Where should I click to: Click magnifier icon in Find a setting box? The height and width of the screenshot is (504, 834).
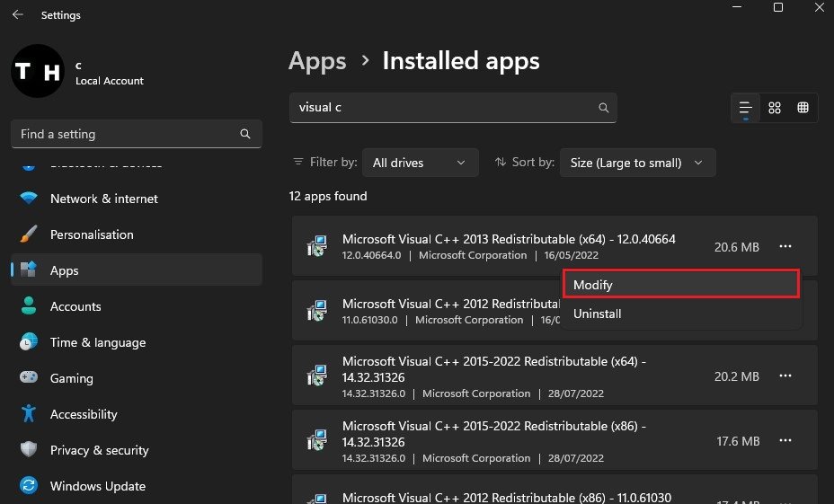point(245,134)
